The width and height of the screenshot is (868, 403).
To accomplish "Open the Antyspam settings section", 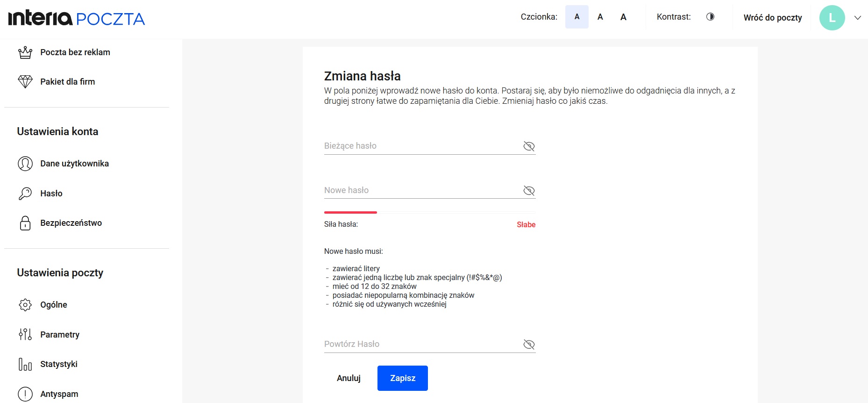I will (59, 394).
